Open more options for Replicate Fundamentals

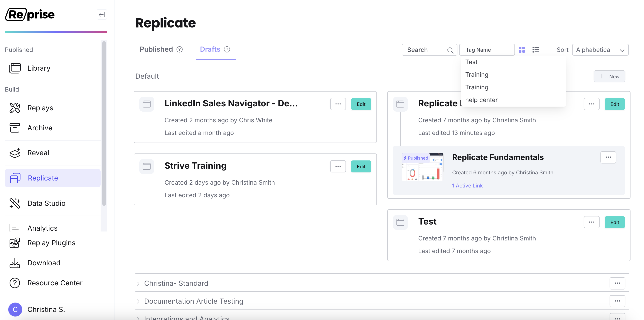click(x=608, y=157)
